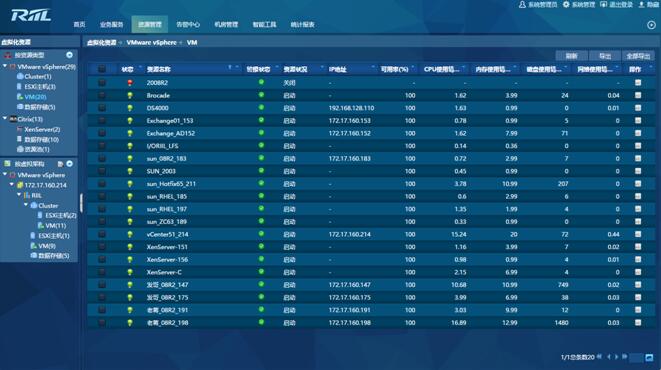Screen dimensions: 661x370
Task: Open the smart tools tab
Action: coord(264,24)
